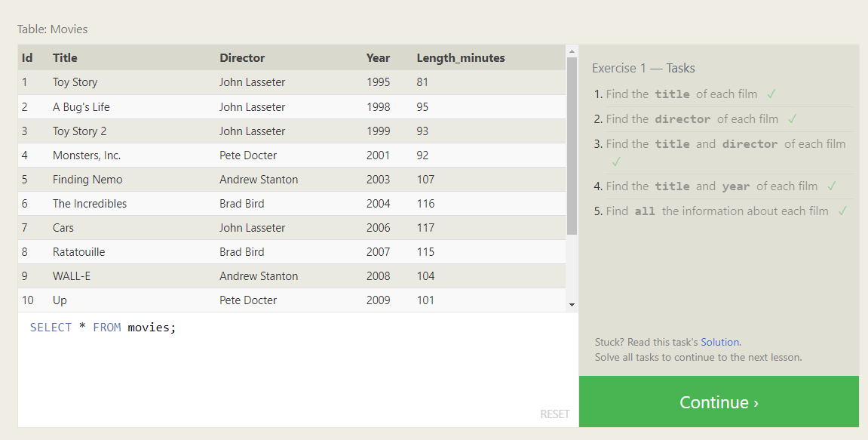This screenshot has width=868, height=440.
Task: Select the Title column header
Action: pos(65,57)
